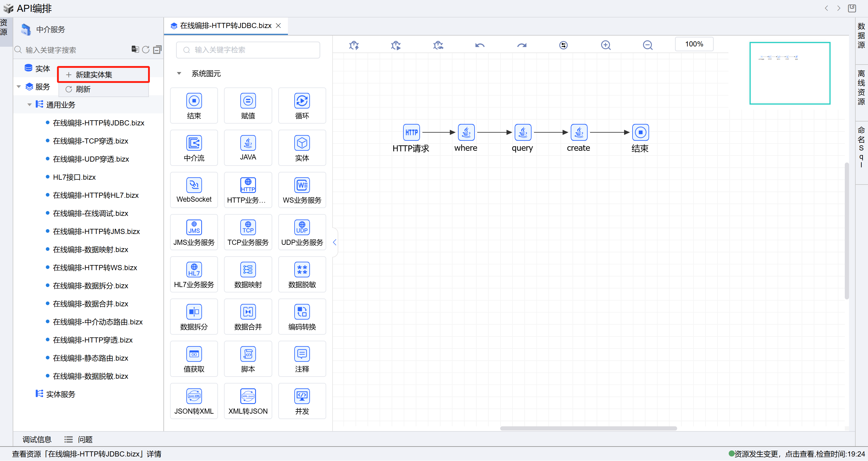Click the zoom out magnifier icon
Screen dimensions: 868x461
pos(647,45)
